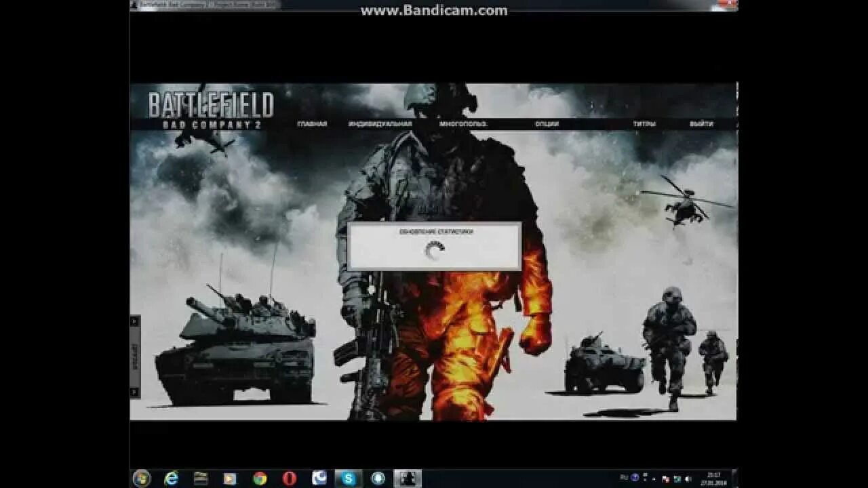868x488 pixels.
Task: Open the ГЛАВНАЯ menu tab
Action: click(x=312, y=124)
